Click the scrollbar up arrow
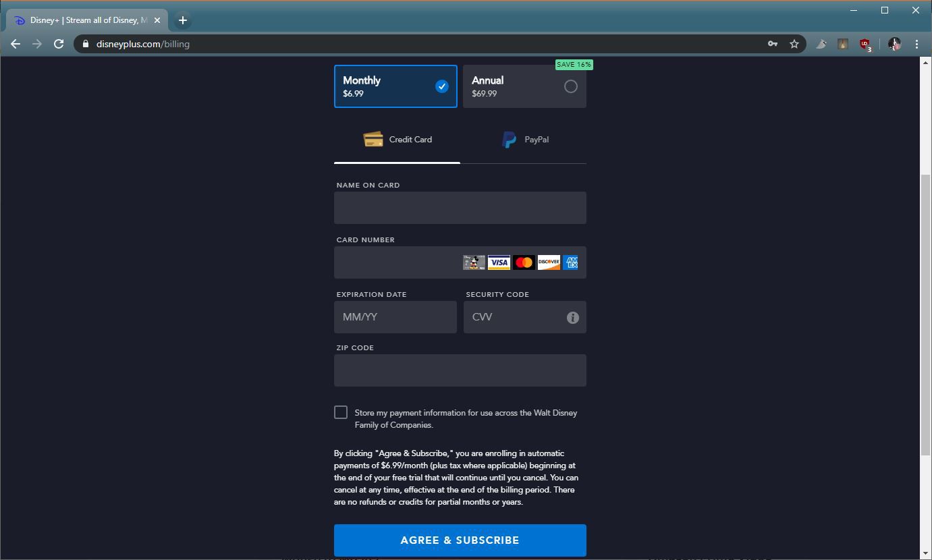The height and width of the screenshot is (560, 932). 925,63
